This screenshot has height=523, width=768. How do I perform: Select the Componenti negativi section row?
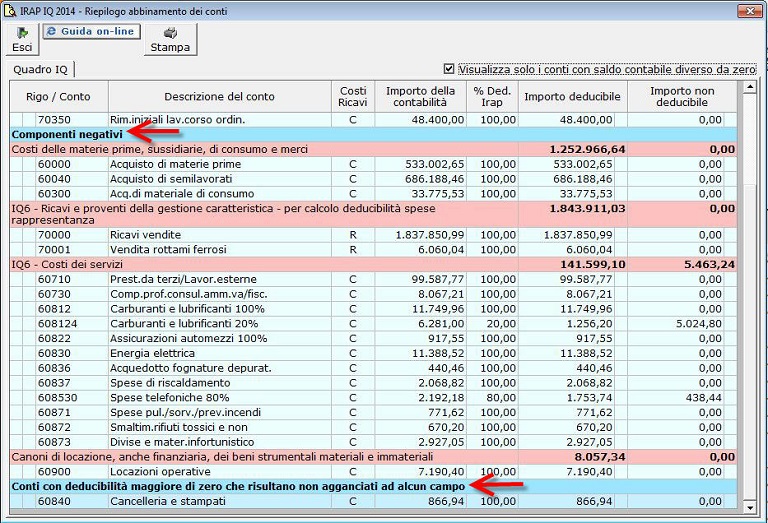[x=373, y=134]
